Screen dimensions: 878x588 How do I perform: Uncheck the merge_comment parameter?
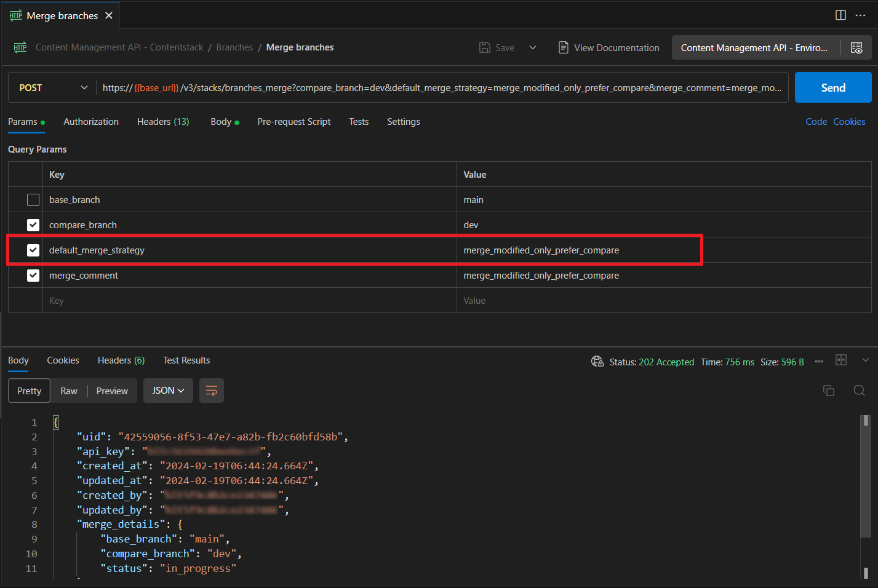(x=33, y=276)
